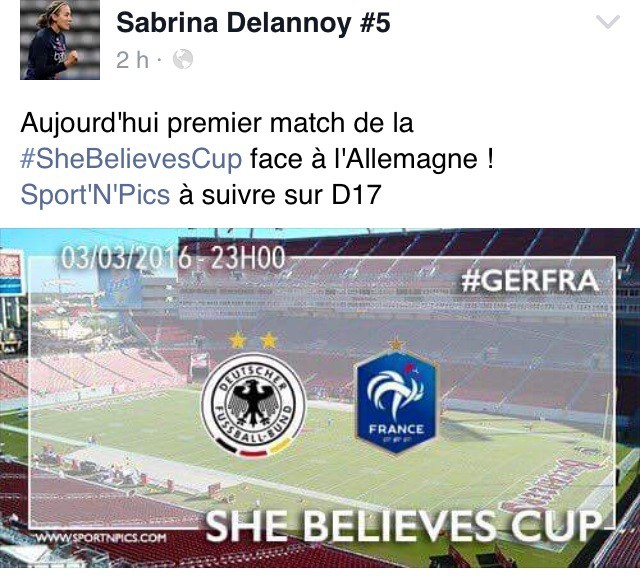This screenshot has height=579, width=640.
Task: Click the public globe privacy icon
Action: click(x=182, y=60)
